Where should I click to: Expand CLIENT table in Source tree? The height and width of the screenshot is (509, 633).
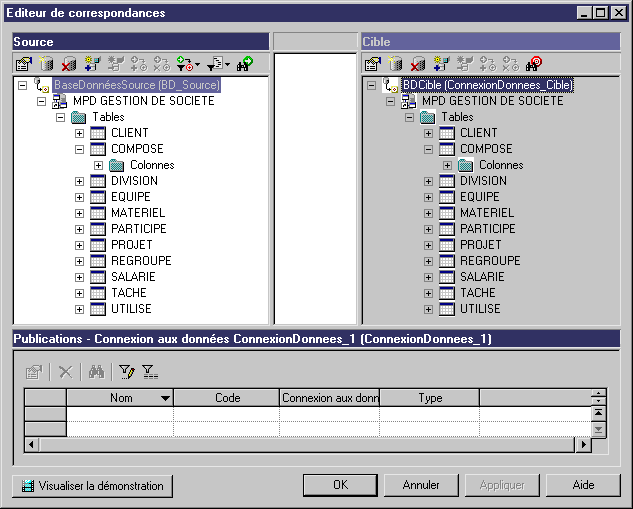pos(80,133)
